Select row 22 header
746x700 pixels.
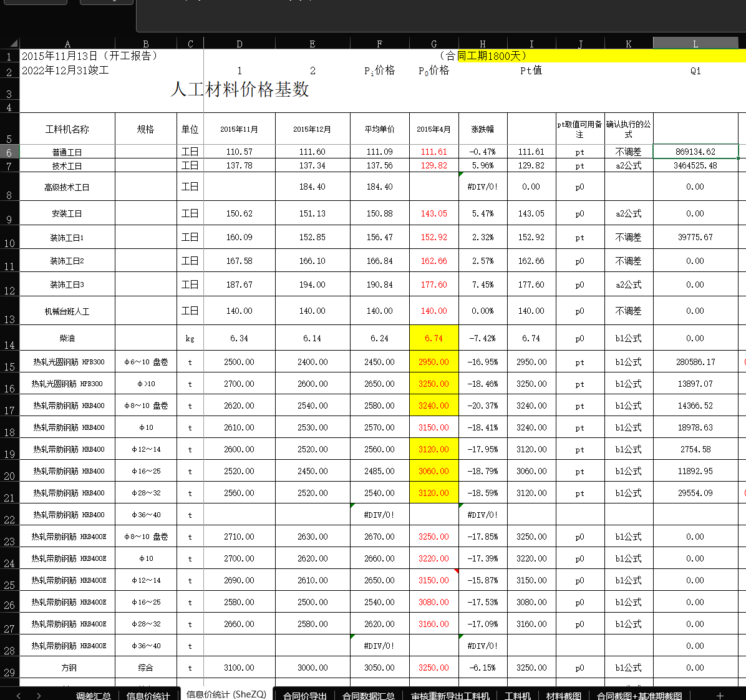click(9, 515)
